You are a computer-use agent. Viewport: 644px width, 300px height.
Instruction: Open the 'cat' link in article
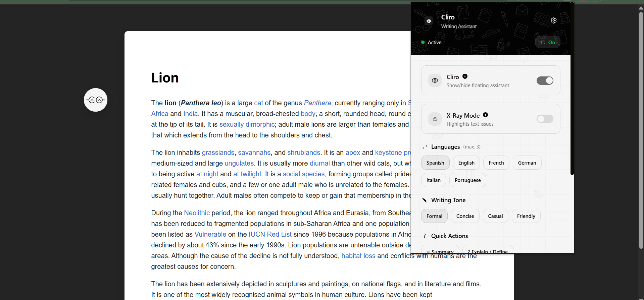tap(258, 103)
